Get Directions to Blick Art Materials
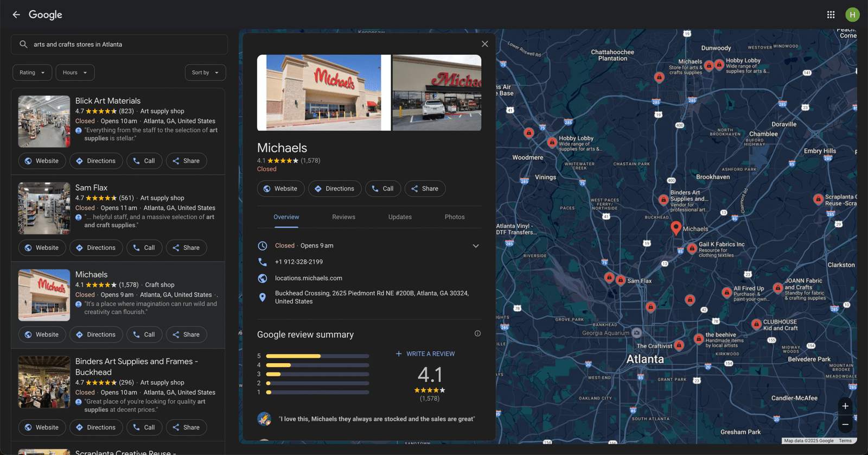 click(x=96, y=161)
